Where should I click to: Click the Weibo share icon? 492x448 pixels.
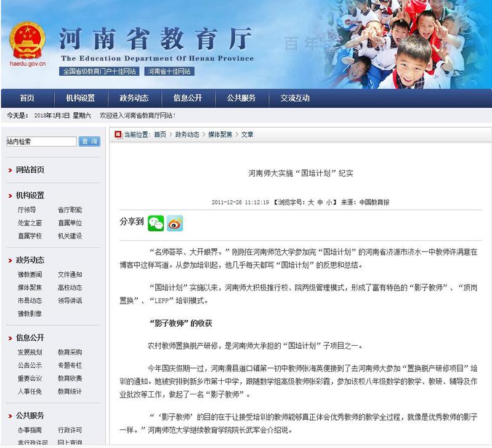tap(175, 223)
